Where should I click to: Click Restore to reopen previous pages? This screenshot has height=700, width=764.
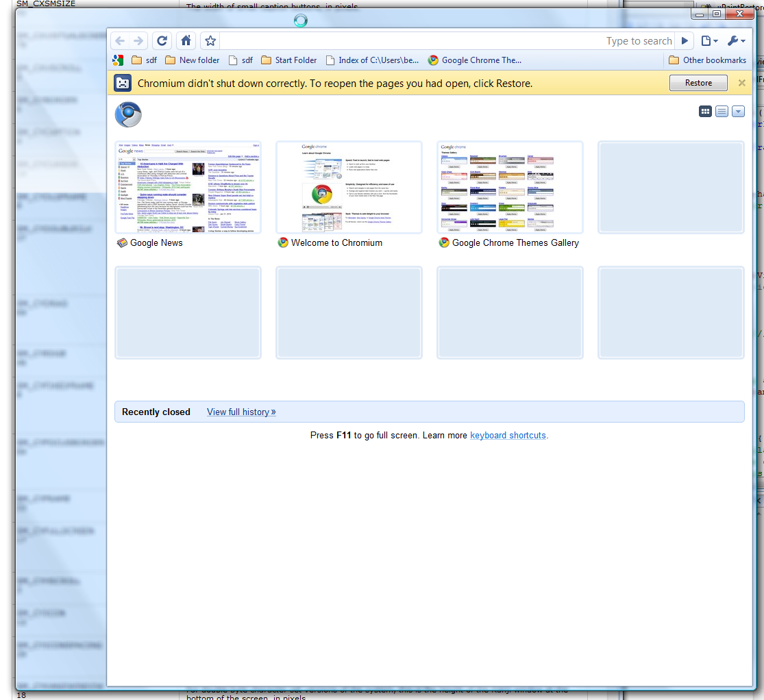pyautogui.click(x=698, y=83)
